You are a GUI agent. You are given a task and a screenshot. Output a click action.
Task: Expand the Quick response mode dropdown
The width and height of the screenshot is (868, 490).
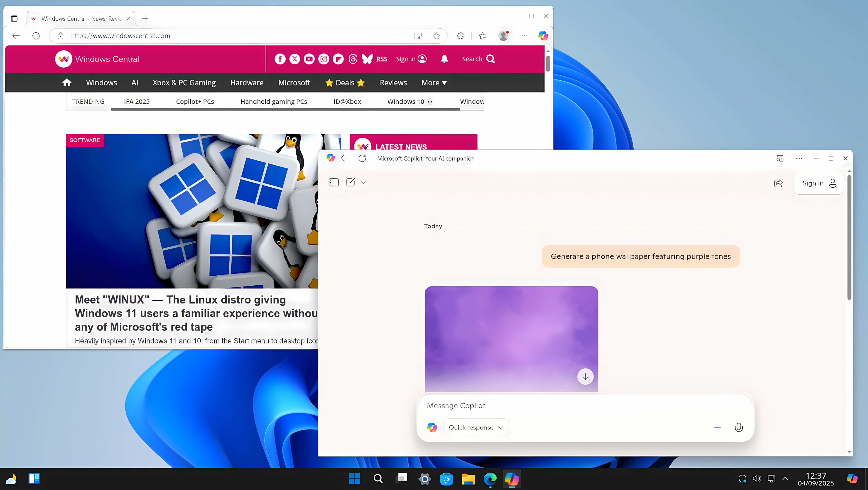point(476,427)
